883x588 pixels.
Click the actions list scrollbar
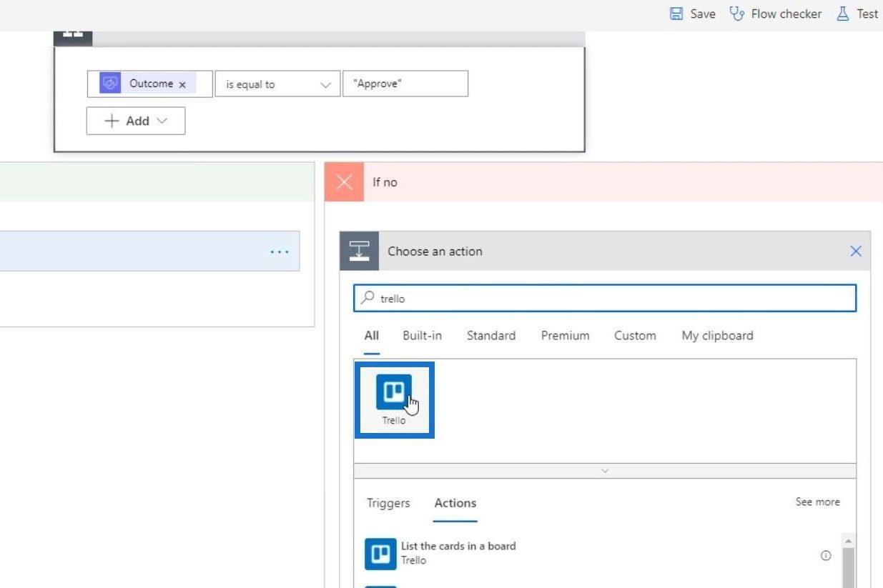coord(849,568)
